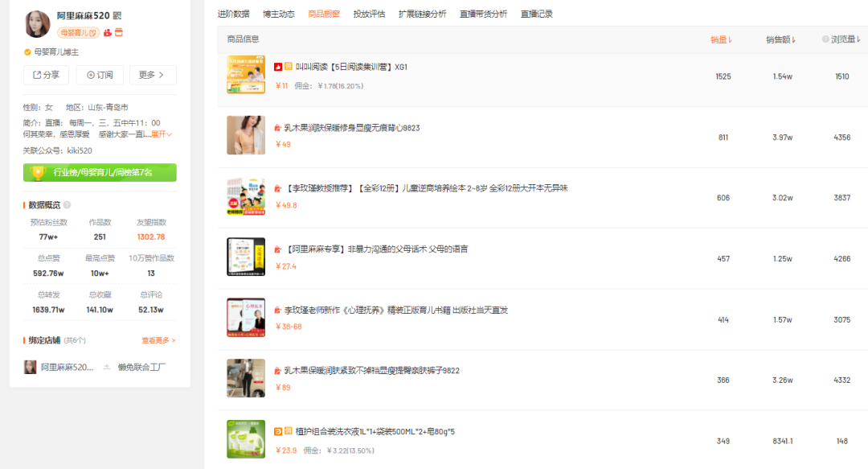Image resolution: width=868 pixels, height=469 pixels.
Task: Click the profile avatar of 阿里麻麻520
Action: tap(38, 24)
